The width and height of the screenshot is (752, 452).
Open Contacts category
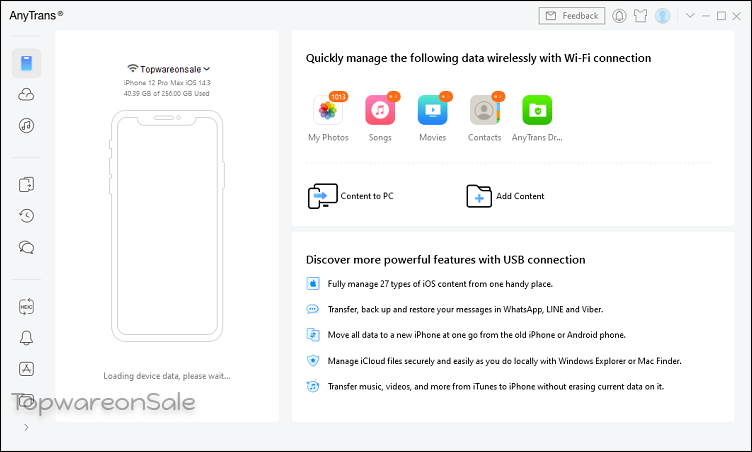pyautogui.click(x=484, y=118)
